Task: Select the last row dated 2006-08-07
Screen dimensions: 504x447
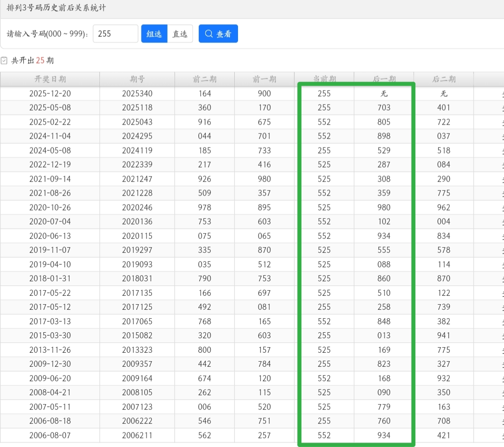Action: tap(50, 435)
